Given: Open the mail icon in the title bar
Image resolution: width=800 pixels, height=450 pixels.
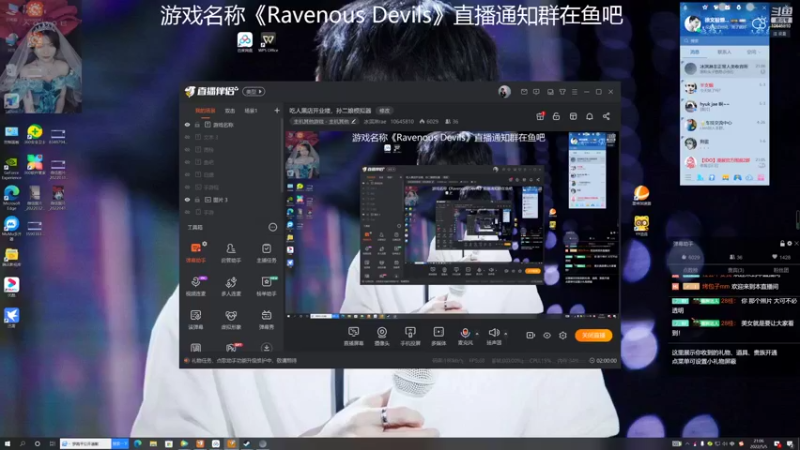Looking at the screenshot, I should [x=524, y=92].
